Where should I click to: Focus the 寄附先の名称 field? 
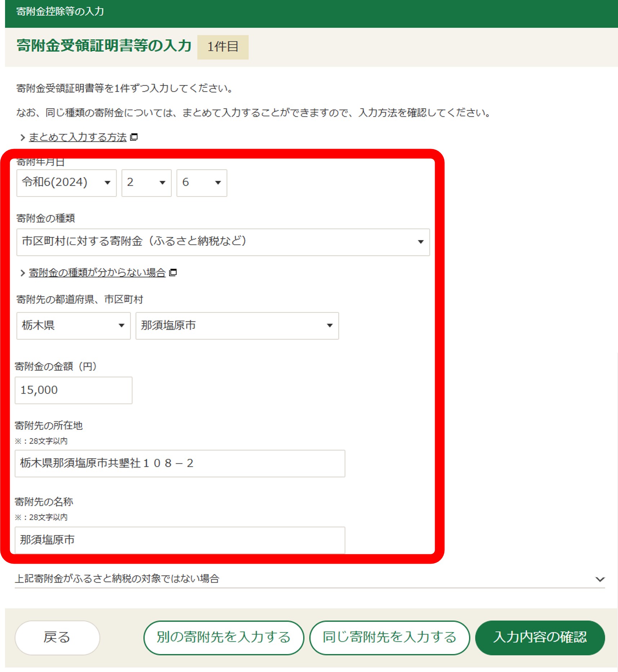pyautogui.click(x=180, y=540)
